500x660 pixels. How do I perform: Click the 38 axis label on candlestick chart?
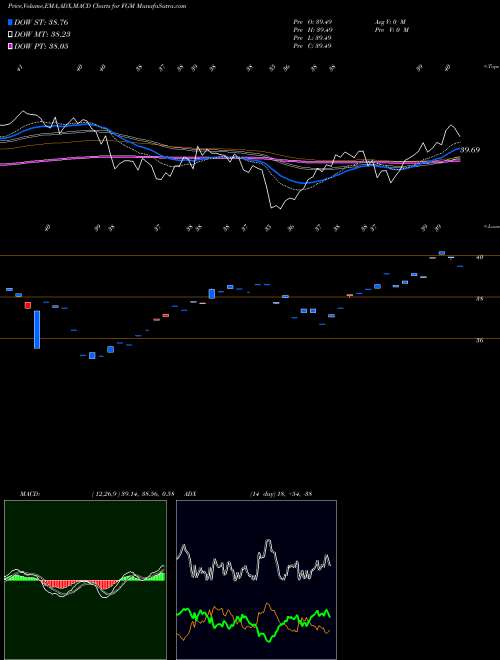(x=479, y=298)
